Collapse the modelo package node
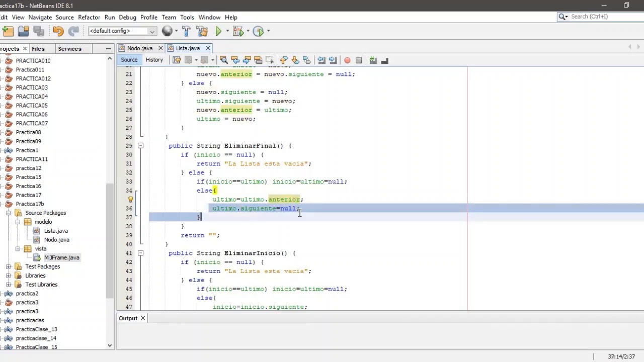 [18, 222]
